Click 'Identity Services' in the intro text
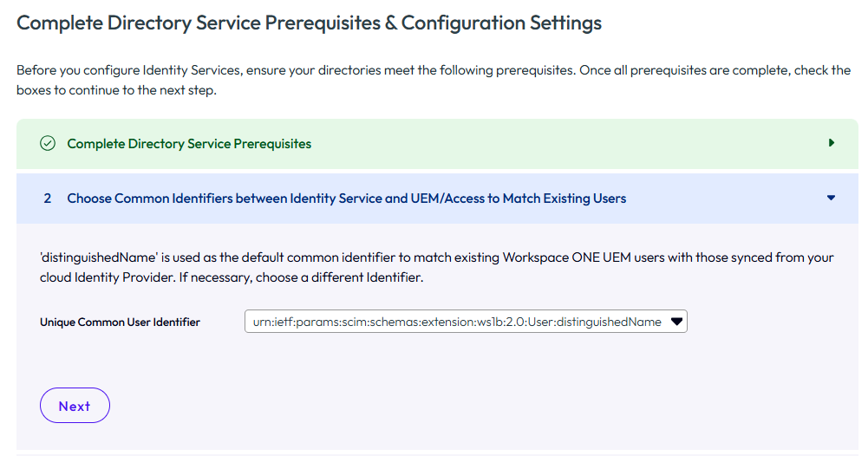868x456 pixels. pos(192,70)
